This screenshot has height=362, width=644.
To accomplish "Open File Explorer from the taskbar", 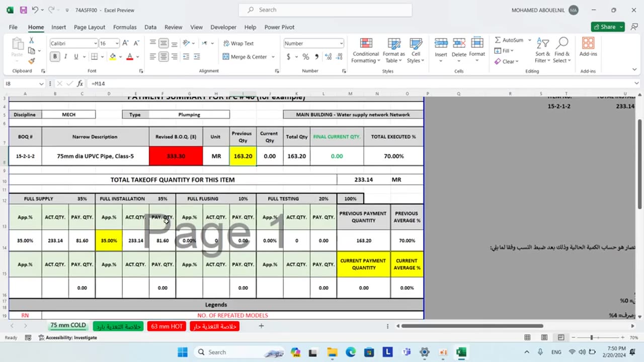I will click(x=332, y=352).
